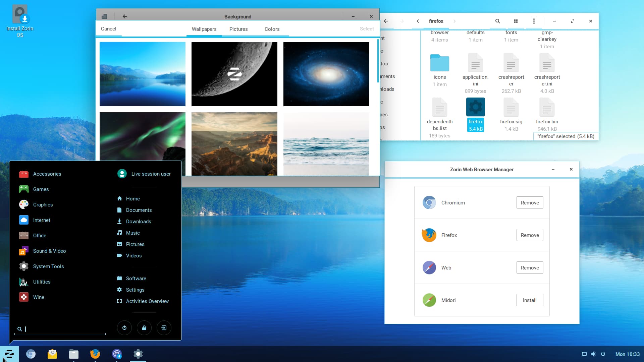Open Sound & Video category
This screenshot has height=362, width=644.
(x=42, y=251)
